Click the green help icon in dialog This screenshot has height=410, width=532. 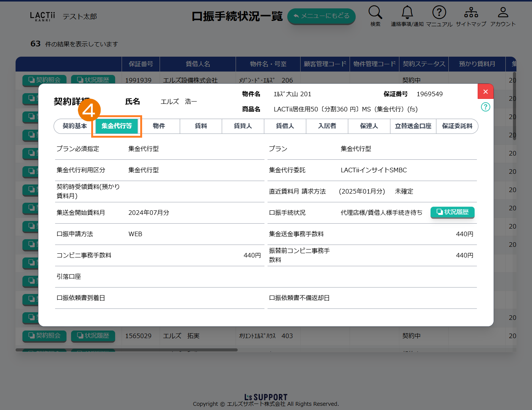[x=485, y=107]
